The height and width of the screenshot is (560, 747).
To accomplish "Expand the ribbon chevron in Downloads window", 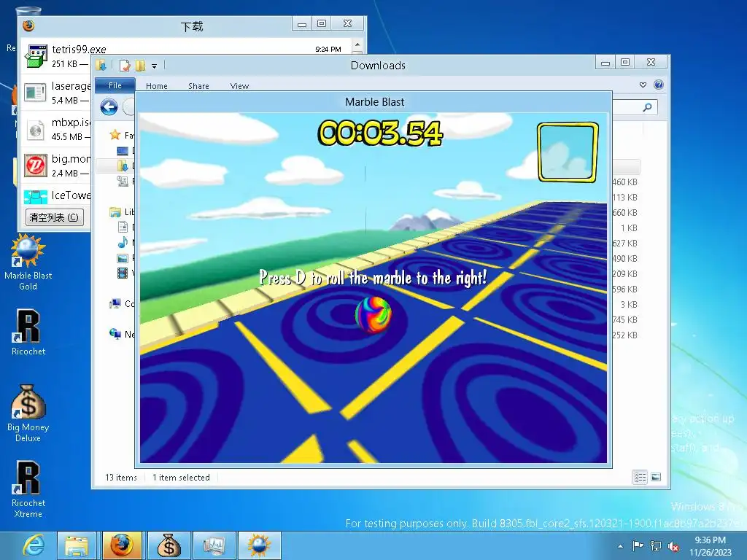I will [643, 85].
